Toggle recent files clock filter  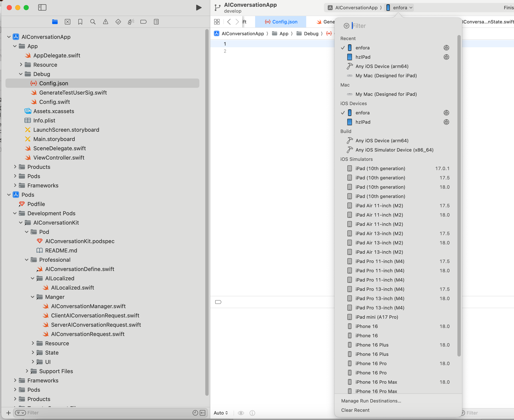coord(195,413)
